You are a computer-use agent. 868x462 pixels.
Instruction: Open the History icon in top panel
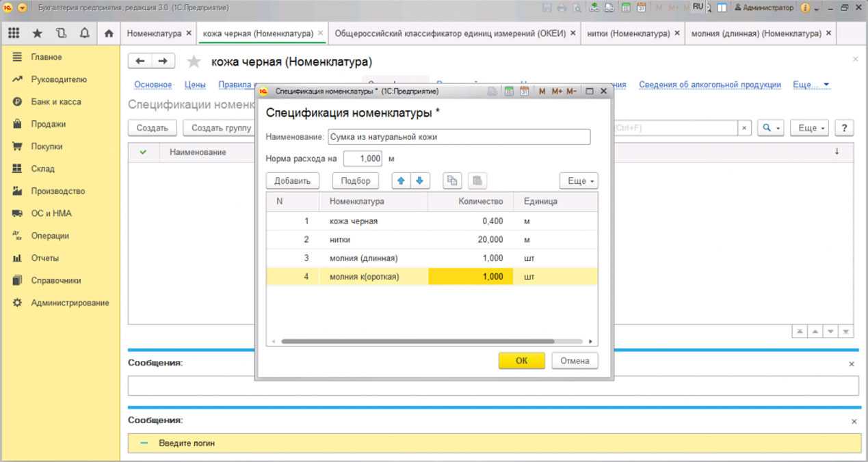[61, 33]
